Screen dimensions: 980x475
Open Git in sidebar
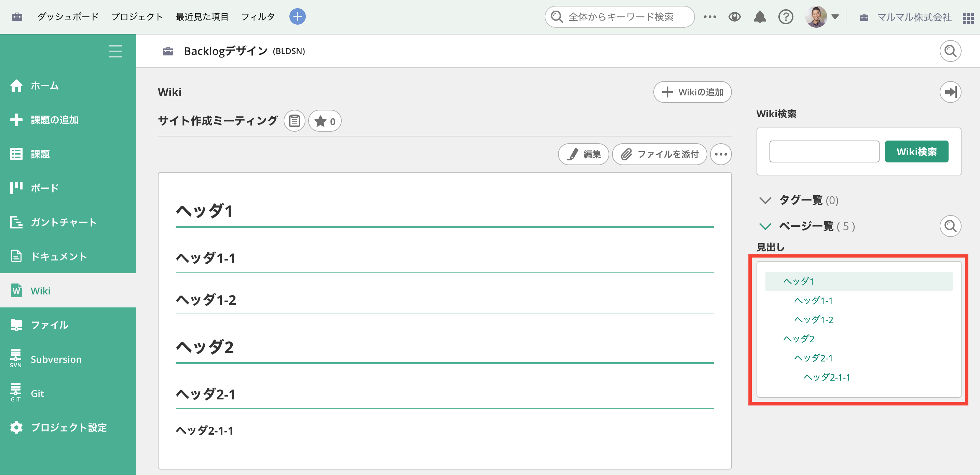click(x=68, y=393)
